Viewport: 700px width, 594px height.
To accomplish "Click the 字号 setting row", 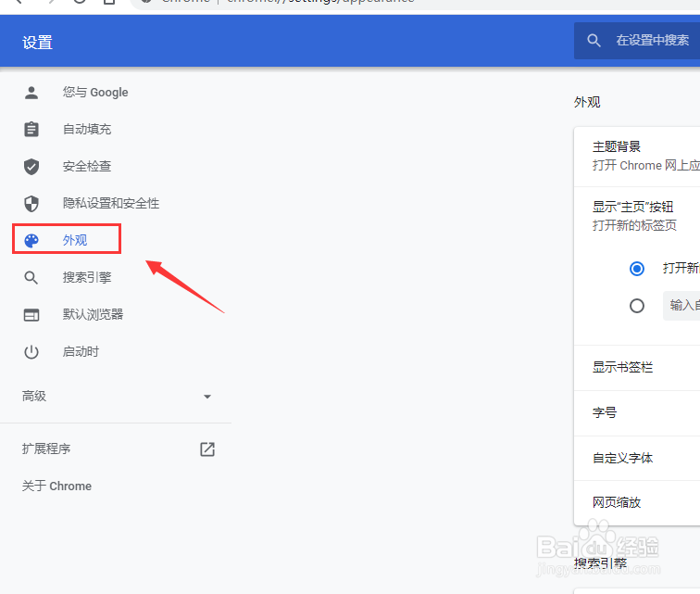I will coord(637,413).
